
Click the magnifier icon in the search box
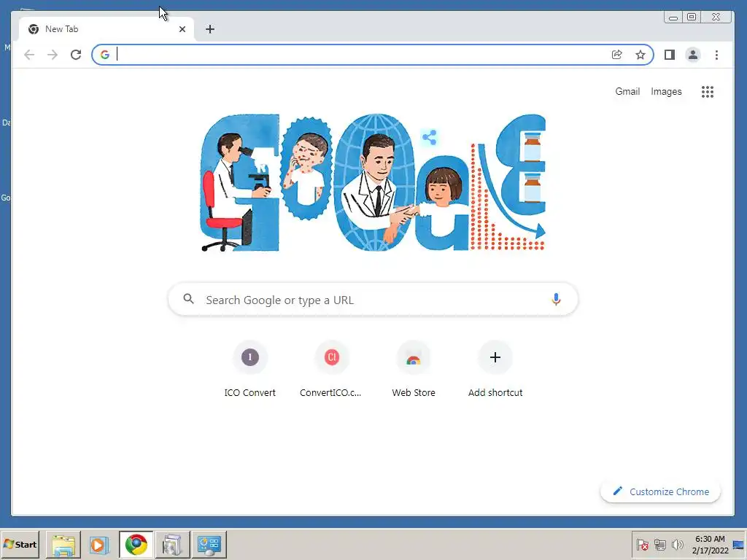click(189, 299)
